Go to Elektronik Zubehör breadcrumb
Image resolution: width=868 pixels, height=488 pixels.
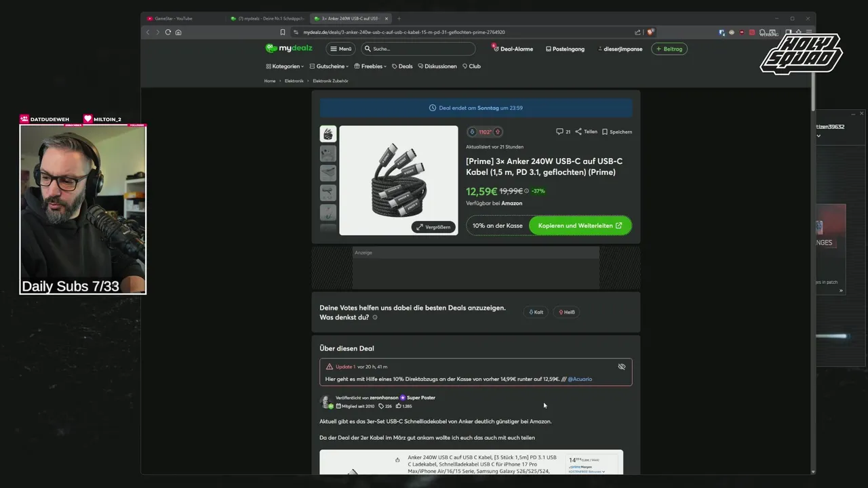pos(330,81)
